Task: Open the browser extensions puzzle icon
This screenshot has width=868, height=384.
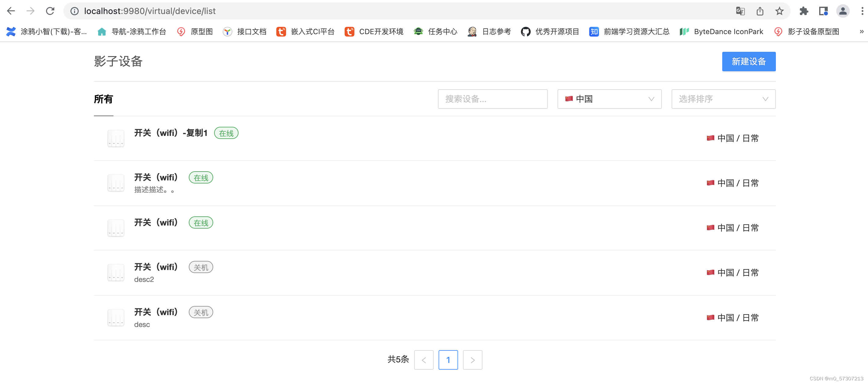Action: click(x=804, y=11)
